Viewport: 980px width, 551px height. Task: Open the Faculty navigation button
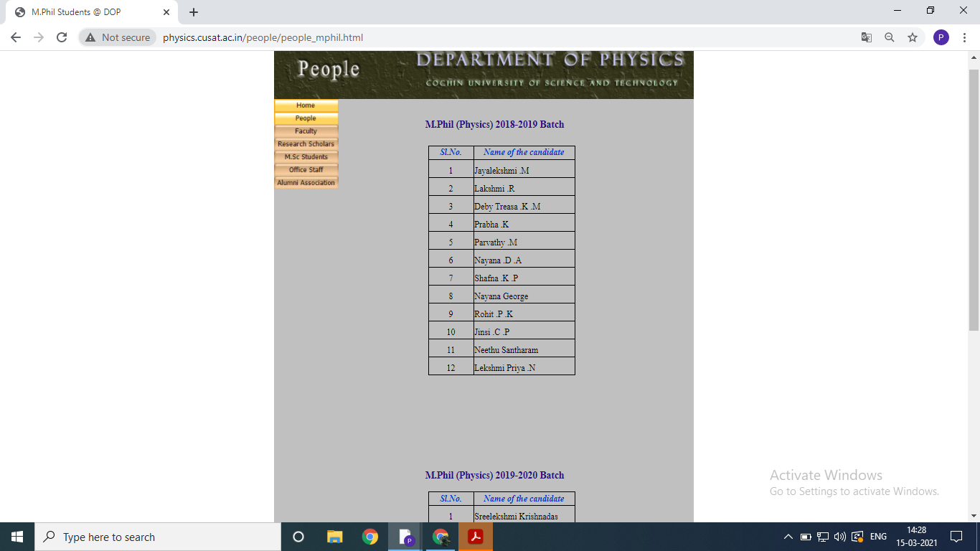point(306,131)
